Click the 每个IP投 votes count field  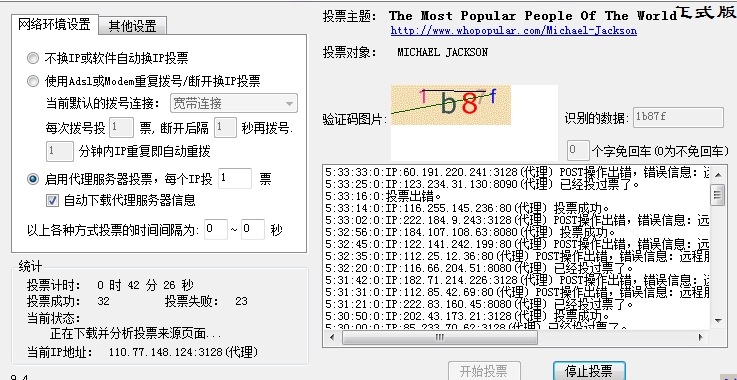tap(235, 179)
